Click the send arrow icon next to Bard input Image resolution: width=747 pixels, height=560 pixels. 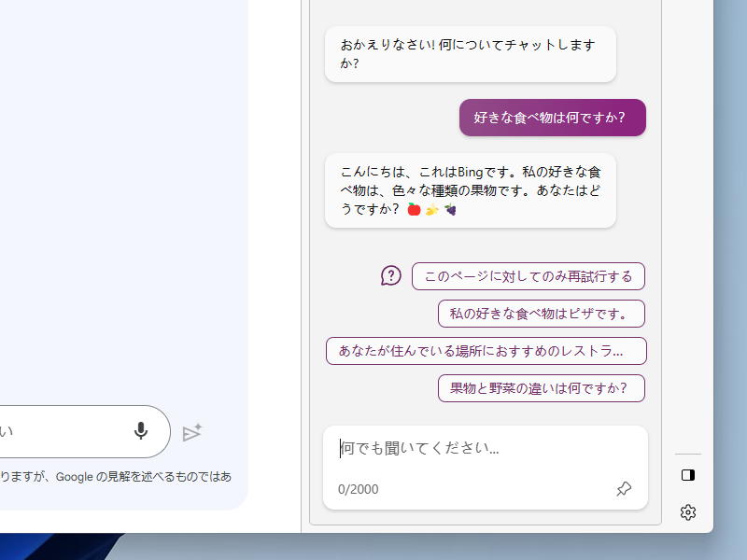pyautogui.click(x=192, y=432)
